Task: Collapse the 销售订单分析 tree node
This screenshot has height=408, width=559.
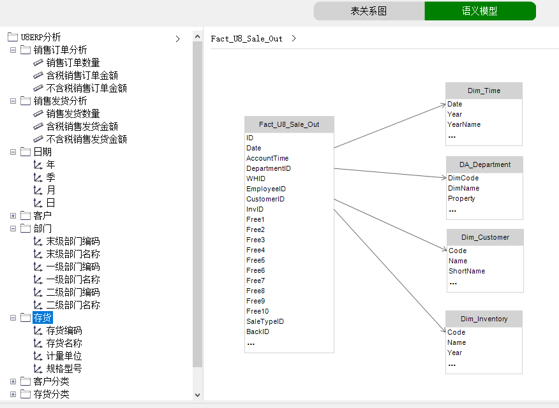Action: (x=13, y=50)
